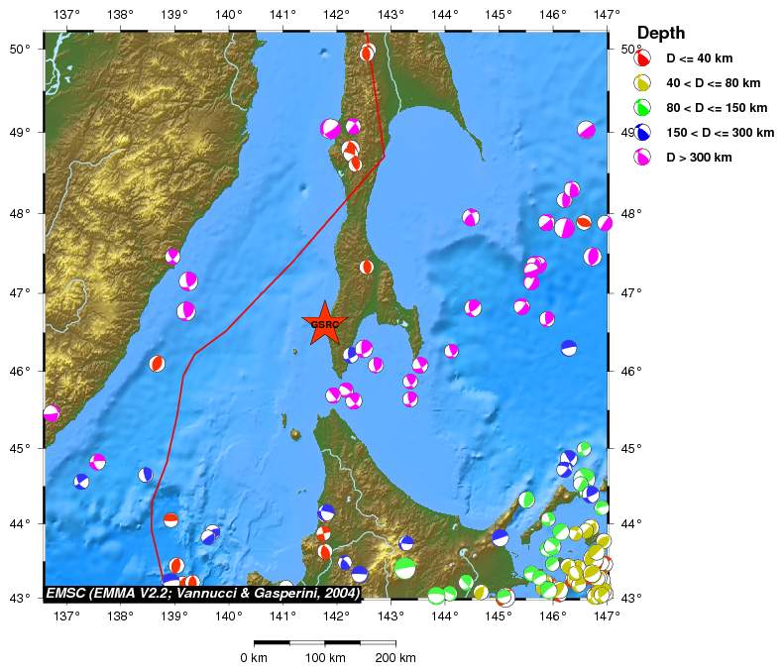Select the yellow 40–80 km depth legend icon
The height and width of the screenshot is (672, 784).
[642, 83]
